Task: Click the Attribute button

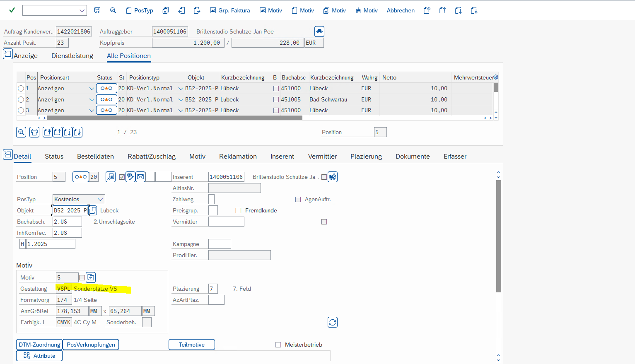Action: click(39, 356)
